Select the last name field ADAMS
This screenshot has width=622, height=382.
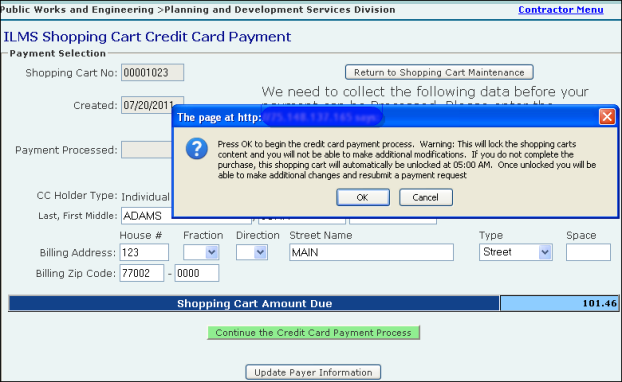pyautogui.click(x=147, y=216)
